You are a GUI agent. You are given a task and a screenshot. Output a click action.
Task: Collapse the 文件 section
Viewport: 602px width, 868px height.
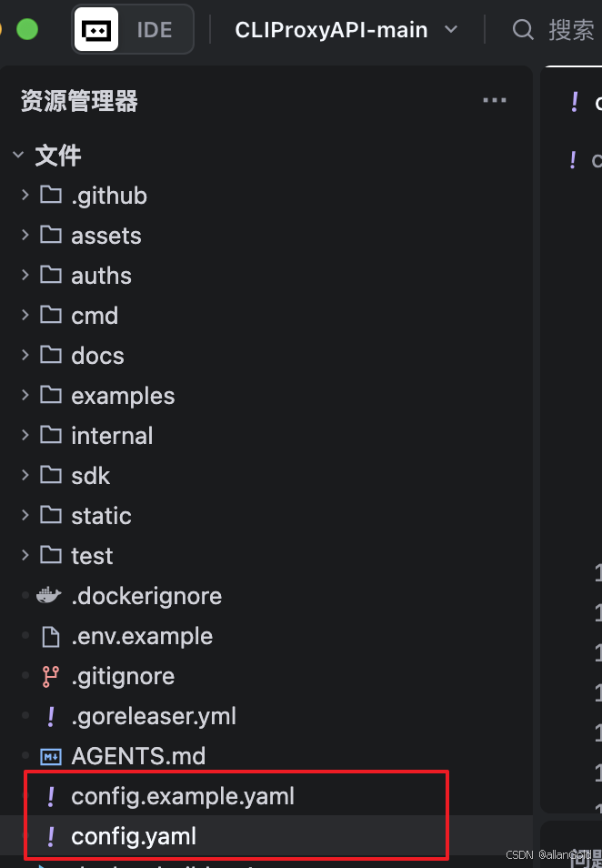pos(18,155)
